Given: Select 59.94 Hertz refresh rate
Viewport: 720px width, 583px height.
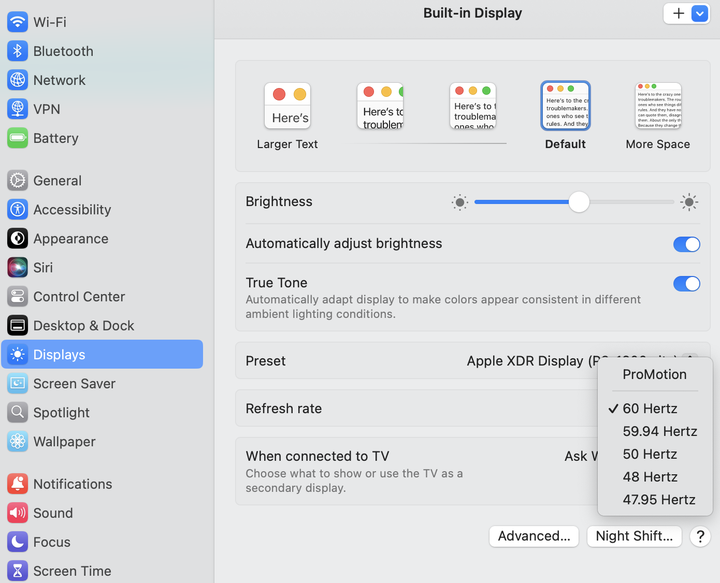Looking at the screenshot, I should pos(659,432).
